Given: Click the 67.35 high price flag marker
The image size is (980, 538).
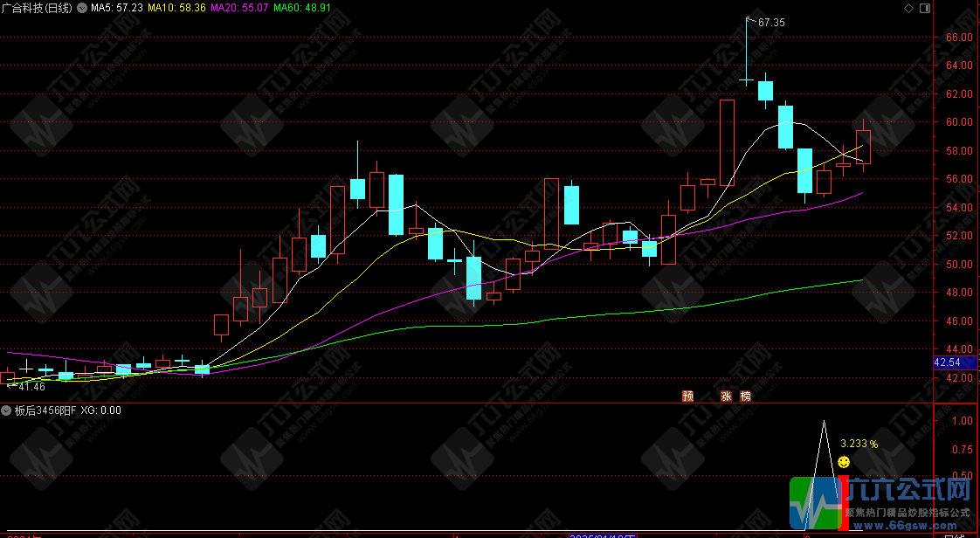Looking at the screenshot, I should tap(770, 22).
